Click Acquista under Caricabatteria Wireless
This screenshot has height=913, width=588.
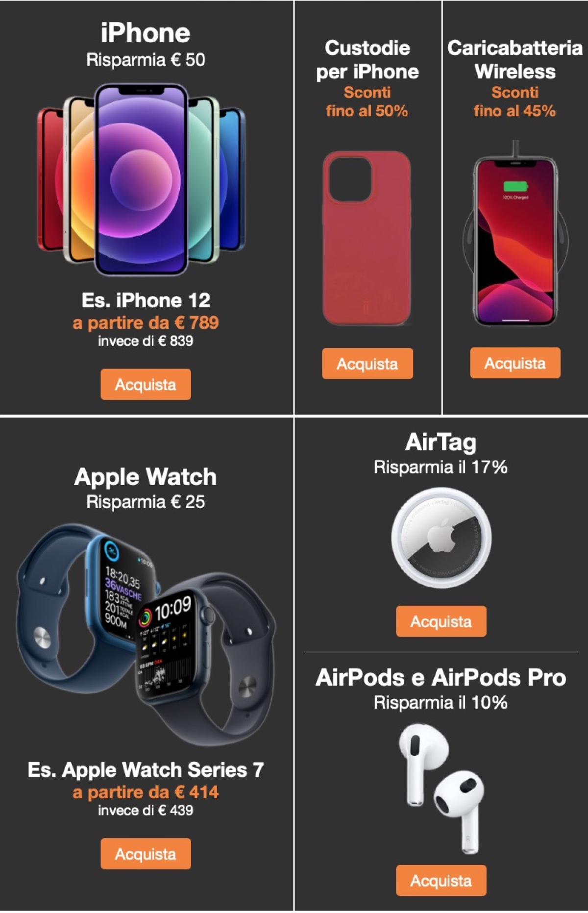tap(515, 363)
